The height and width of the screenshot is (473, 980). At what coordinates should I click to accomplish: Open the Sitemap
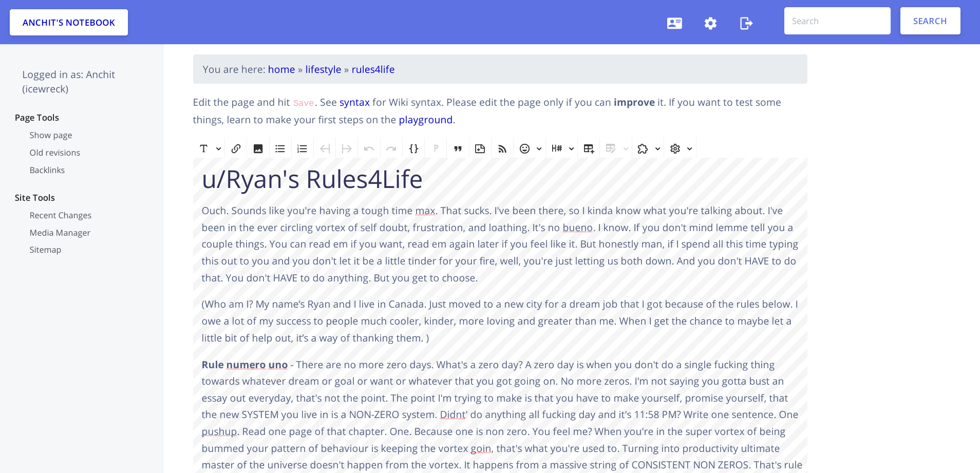pyautogui.click(x=45, y=250)
